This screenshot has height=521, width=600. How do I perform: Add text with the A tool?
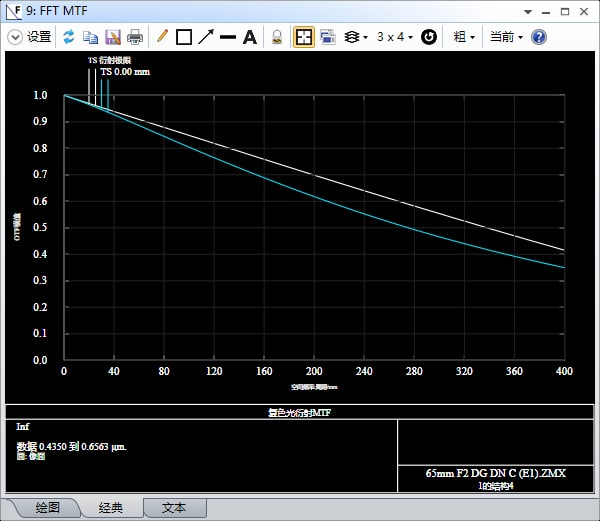(x=250, y=37)
